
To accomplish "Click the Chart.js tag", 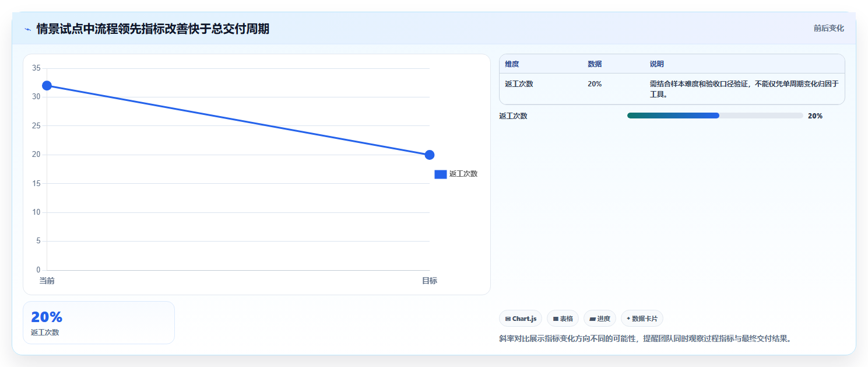I will click(521, 319).
